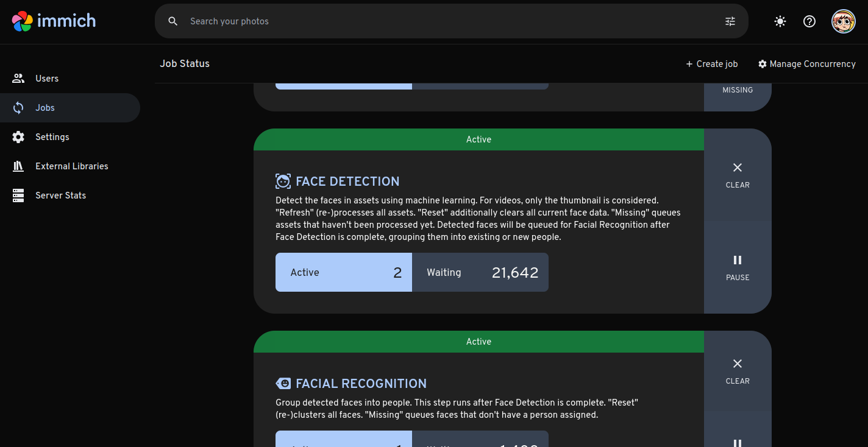The image size is (868, 447).
Task: Clear the Face Detection queue
Action: pyautogui.click(x=738, y=175)
